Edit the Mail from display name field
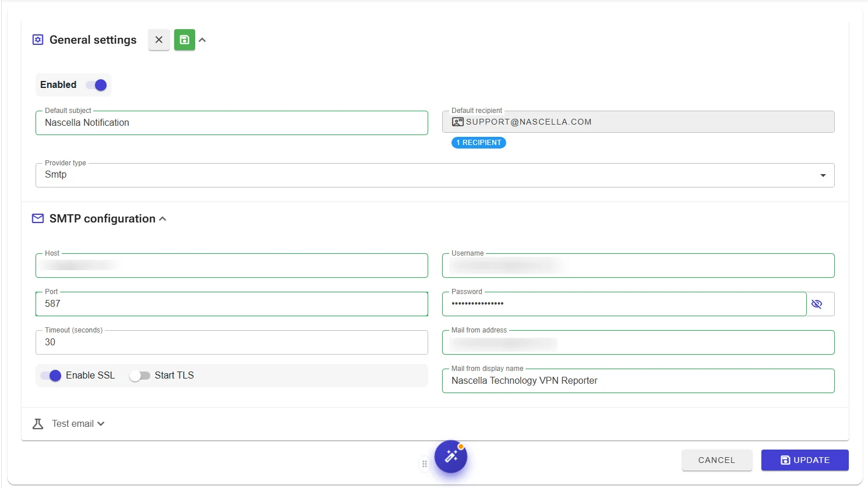The height and width of the screenshot is (488, 868). point(638,381)
